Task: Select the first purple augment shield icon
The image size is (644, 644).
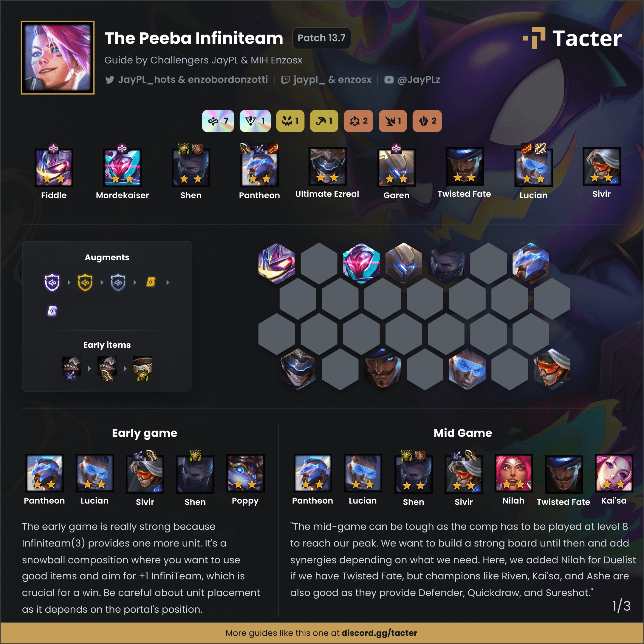Action: point(52,282)
